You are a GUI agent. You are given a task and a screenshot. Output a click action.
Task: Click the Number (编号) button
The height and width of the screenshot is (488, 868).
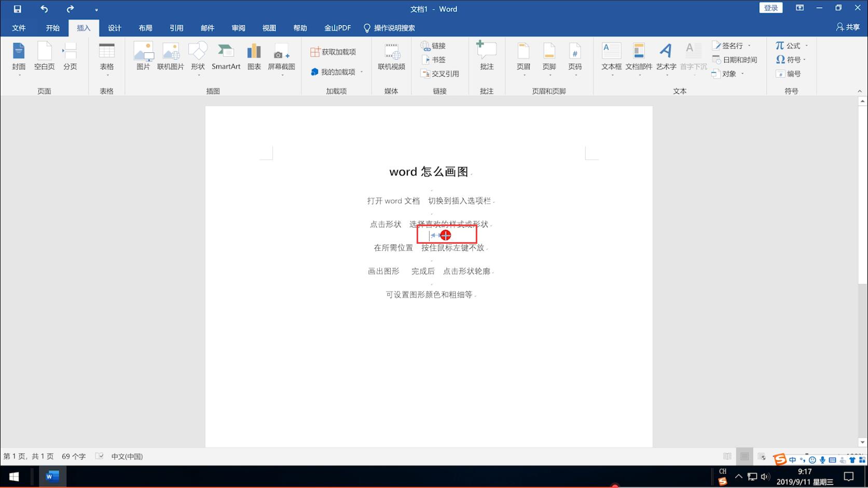coord(789,74)
